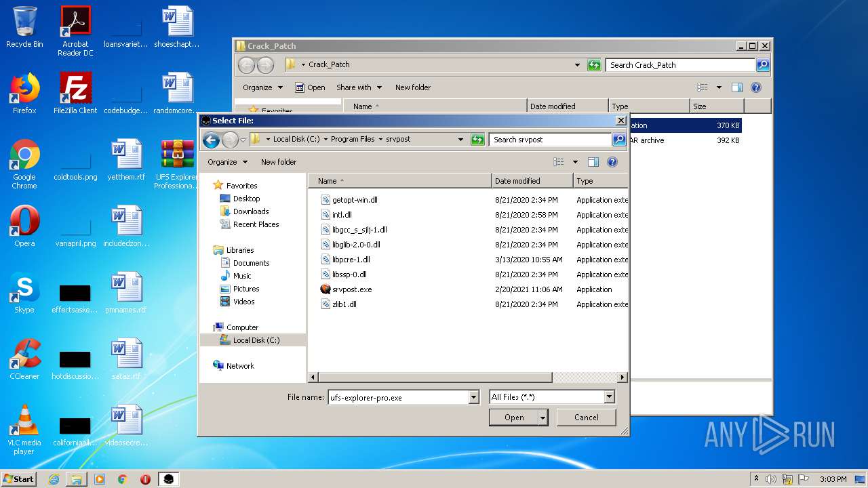Open the Open button's split arrow
Viewport: 868px width, 488px height.
click(542, 418)
